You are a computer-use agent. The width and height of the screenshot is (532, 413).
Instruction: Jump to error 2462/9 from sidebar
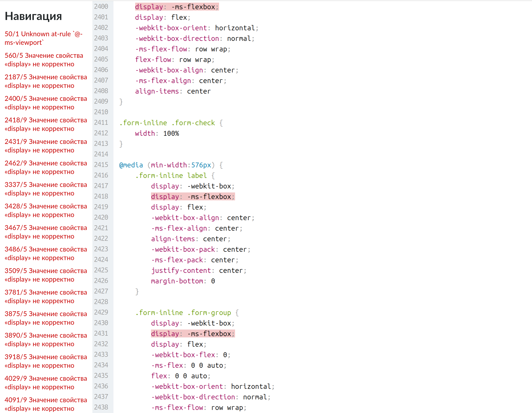[x=46, y=167]
